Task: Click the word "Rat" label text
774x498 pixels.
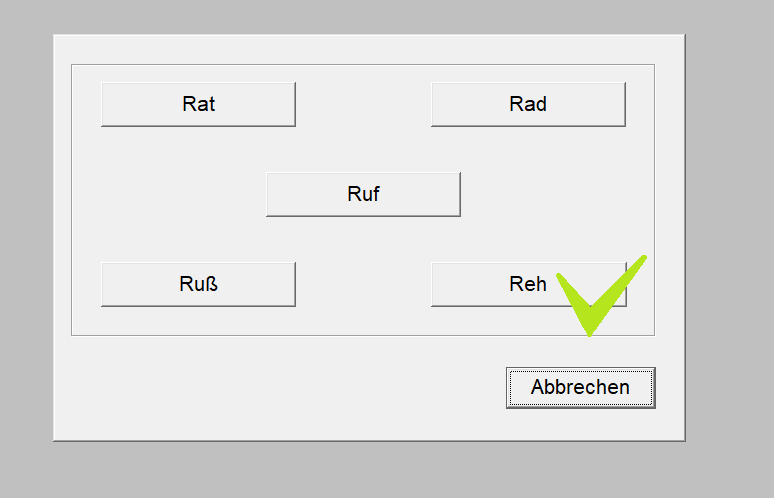Action: (199, 104)
